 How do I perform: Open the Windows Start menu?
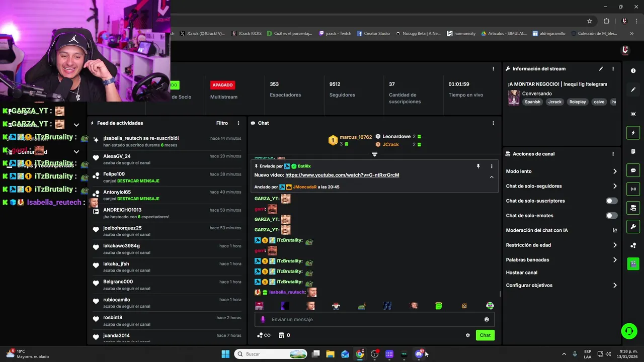tap(225, 354)
